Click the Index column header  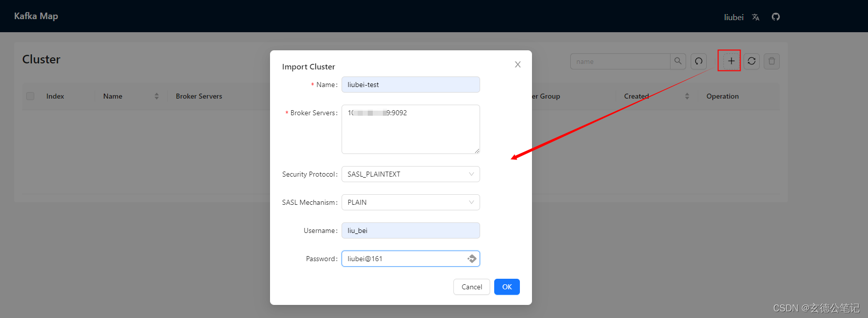click(55, 96)
